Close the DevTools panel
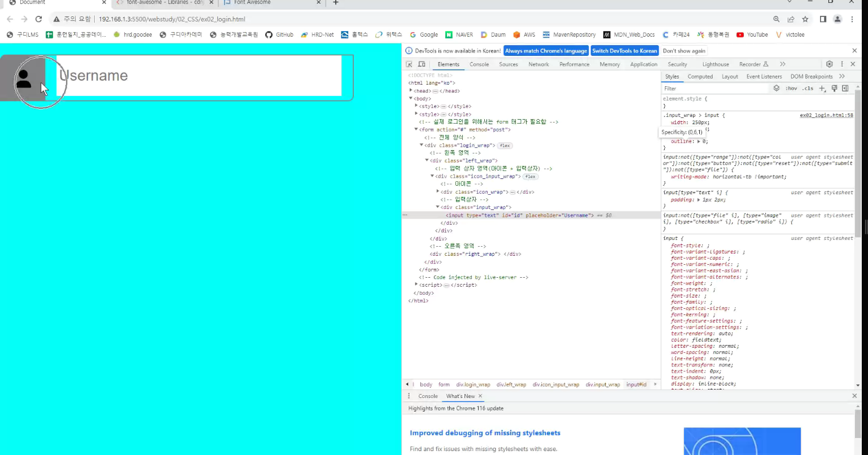This screenshot has height=455, width=868. [x=853, y=64]
